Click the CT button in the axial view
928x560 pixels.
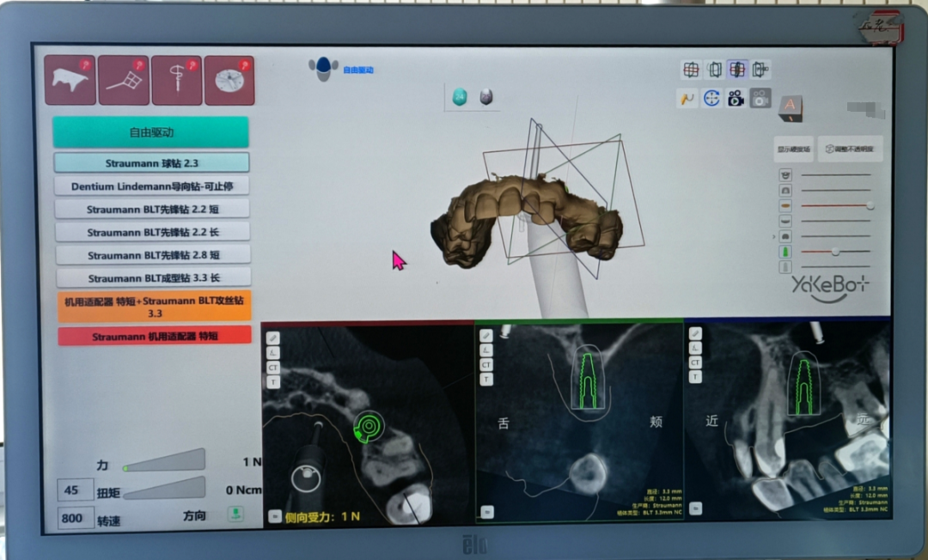[273, 367]
